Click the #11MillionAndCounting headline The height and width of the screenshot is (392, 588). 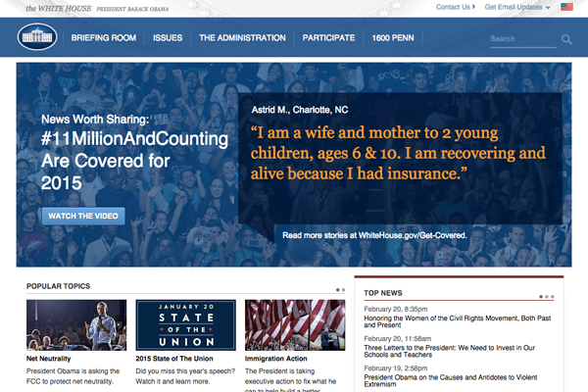tap(134, 161)
